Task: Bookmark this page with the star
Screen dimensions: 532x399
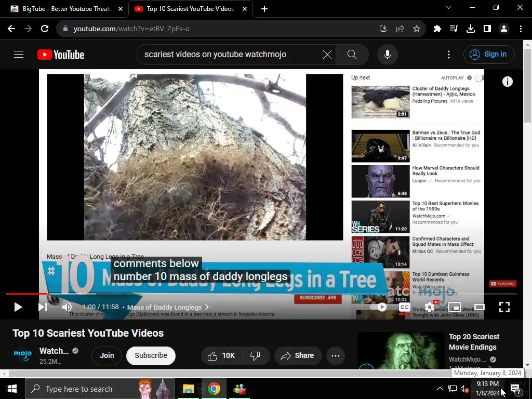Action: pyautogui.click(x=417, y=29)
